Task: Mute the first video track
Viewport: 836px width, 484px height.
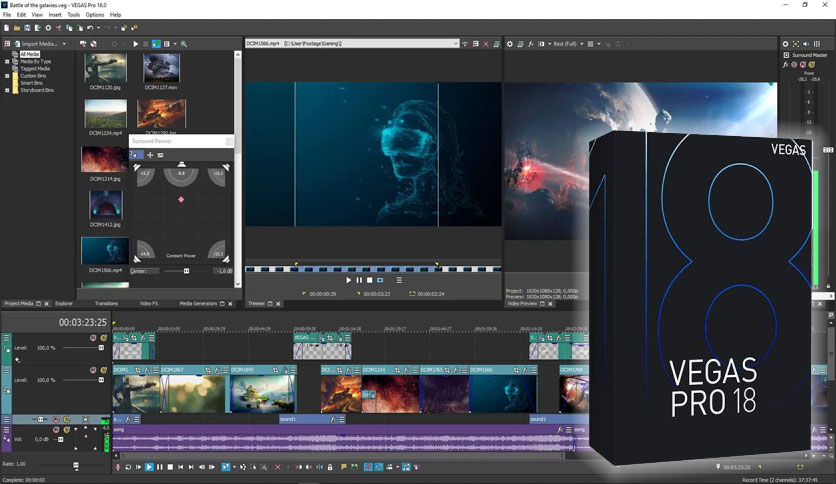Action: (x=93, y=338)
